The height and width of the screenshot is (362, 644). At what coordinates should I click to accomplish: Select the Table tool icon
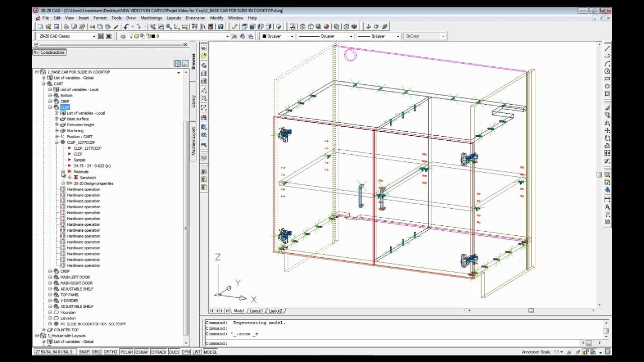point(607,221)
